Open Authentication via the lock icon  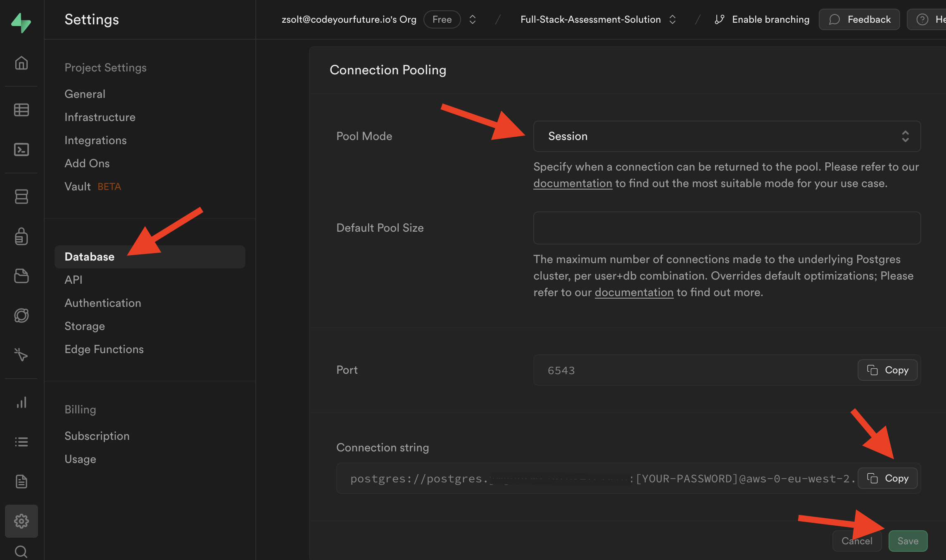tap(21, 236)
